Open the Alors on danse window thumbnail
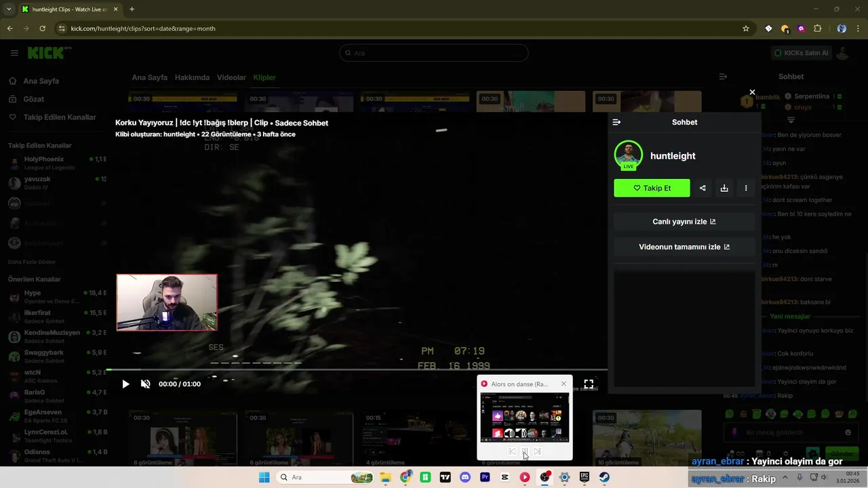 pos(525,417)
